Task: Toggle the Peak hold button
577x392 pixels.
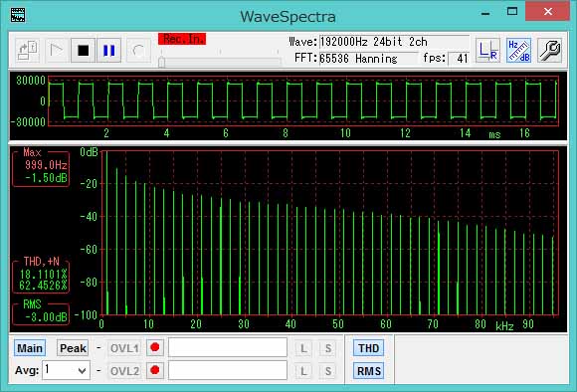Action: point(73,348)
